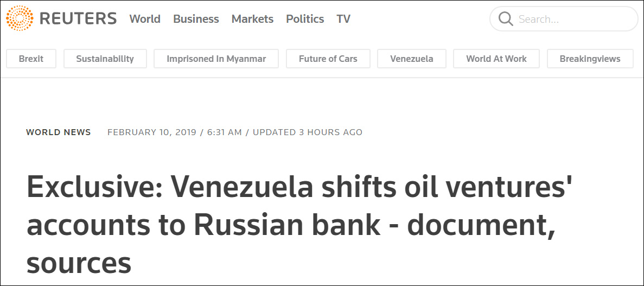Open the World At Work topic

(x=496, y=59)
